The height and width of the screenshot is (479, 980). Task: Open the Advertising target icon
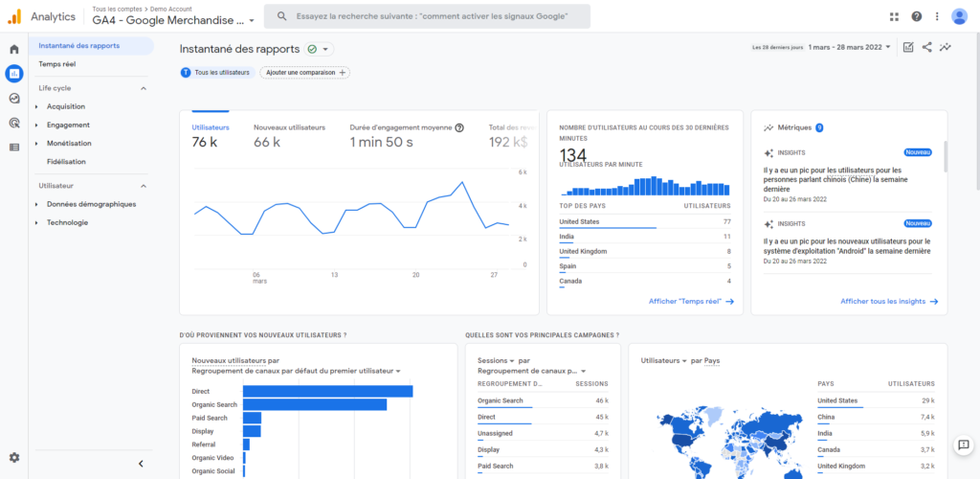pos(13,123)
